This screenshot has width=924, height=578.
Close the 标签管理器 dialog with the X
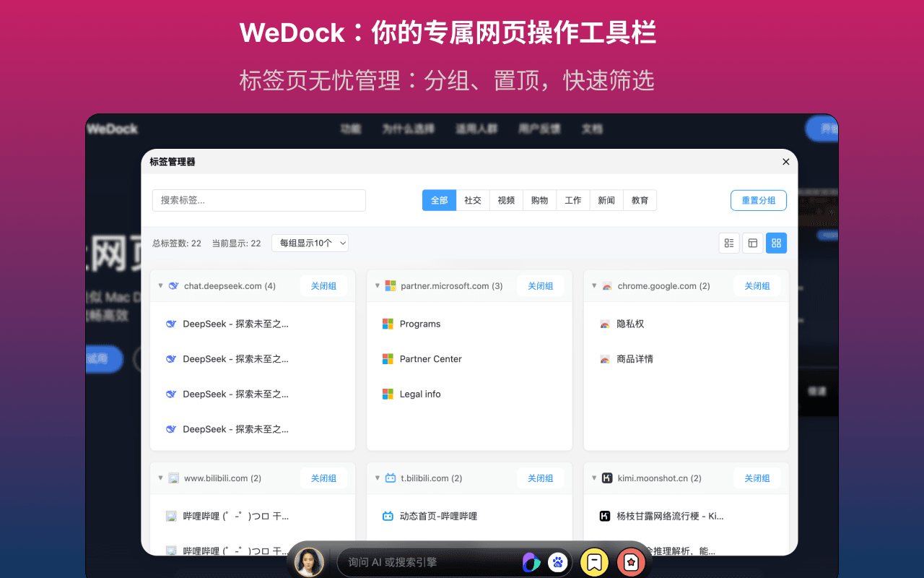point(786,162)
